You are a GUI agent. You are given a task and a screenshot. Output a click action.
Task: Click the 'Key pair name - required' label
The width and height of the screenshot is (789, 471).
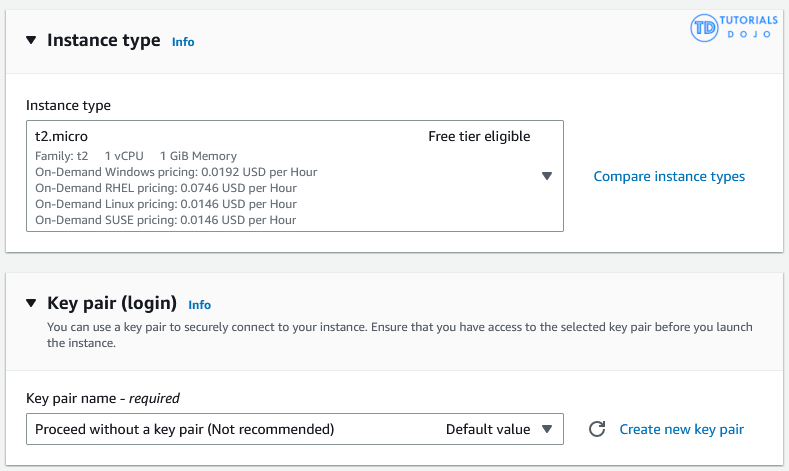[103, 398]
